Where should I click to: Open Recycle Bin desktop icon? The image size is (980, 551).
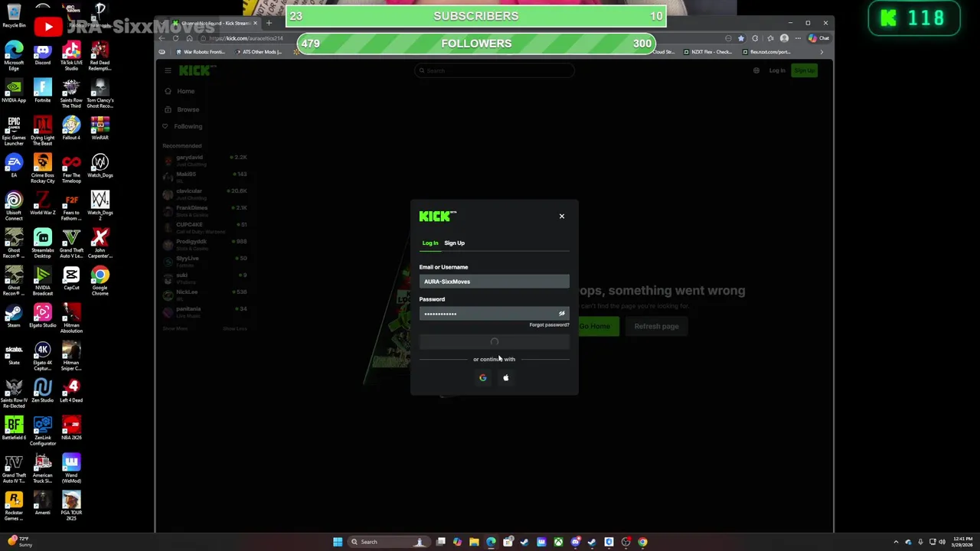pos(14,15)
